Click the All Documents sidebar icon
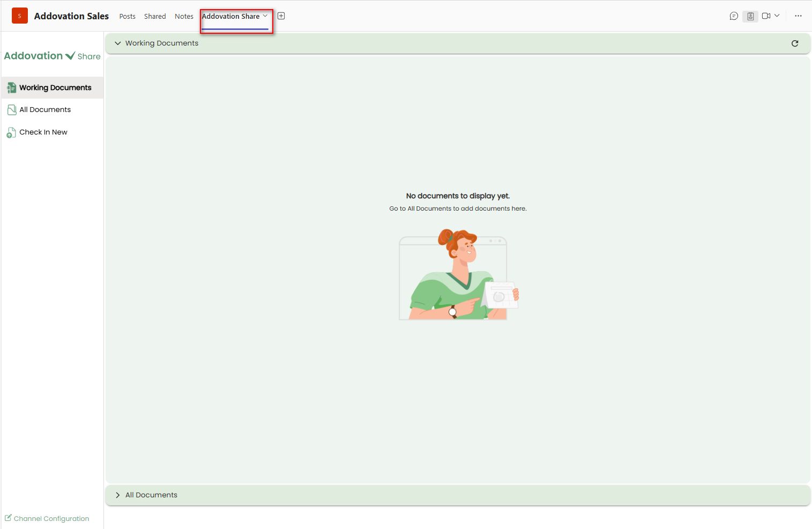Image resolution: width=812 pixels, height=529 pixels. pos(12,110)
